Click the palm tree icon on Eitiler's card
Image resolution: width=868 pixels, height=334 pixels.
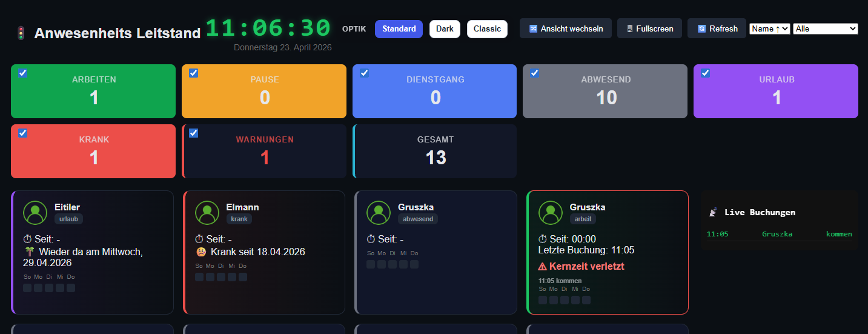(29, 252)
